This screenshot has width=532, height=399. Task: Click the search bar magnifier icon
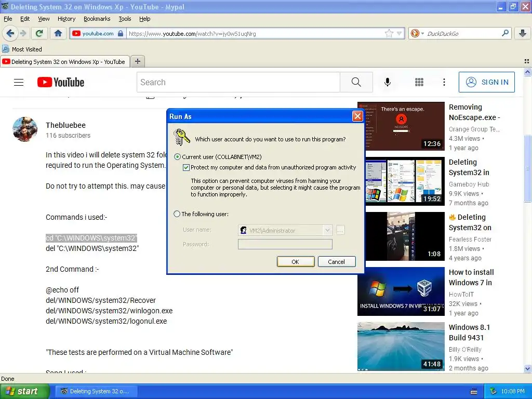(505, 33)
